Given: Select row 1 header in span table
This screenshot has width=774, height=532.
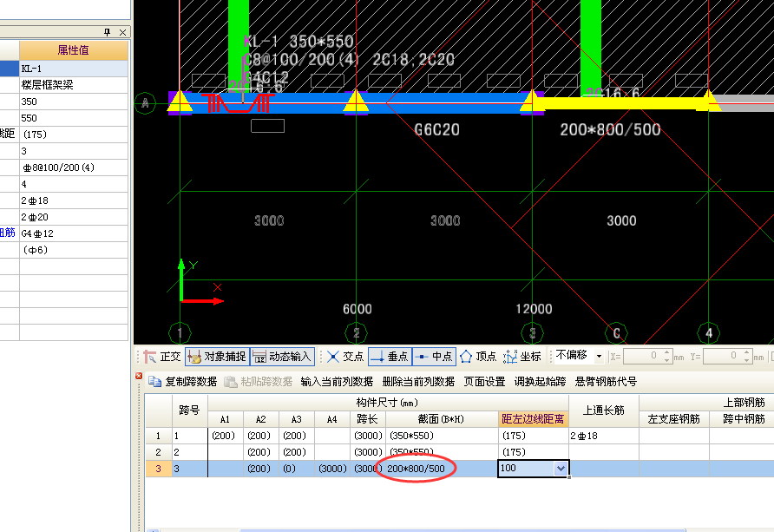Looking at the screenshot, I should click(x=159, y=436).
